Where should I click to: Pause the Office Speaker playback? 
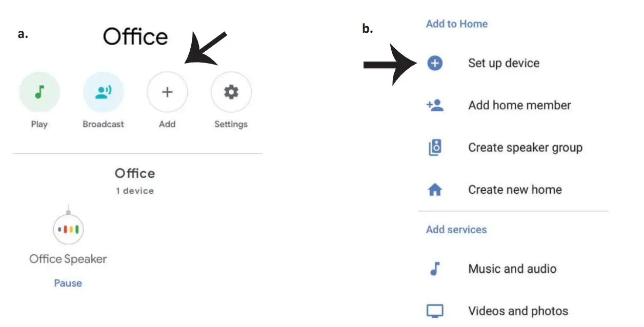[x=67, y=283]
